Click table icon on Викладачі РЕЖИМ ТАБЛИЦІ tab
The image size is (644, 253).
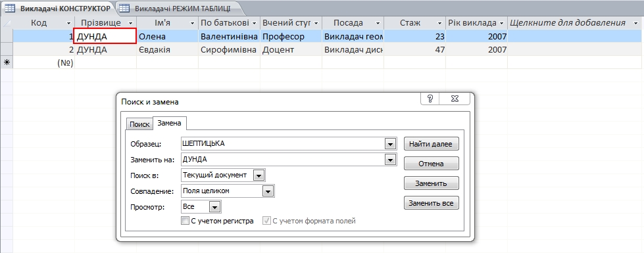(x=124, y=8)
